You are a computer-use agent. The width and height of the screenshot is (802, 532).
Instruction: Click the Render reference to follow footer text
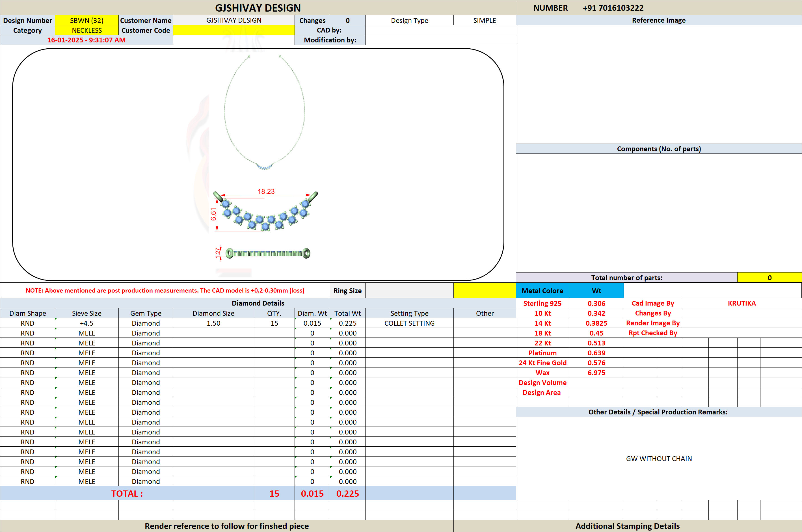(227, 526)
